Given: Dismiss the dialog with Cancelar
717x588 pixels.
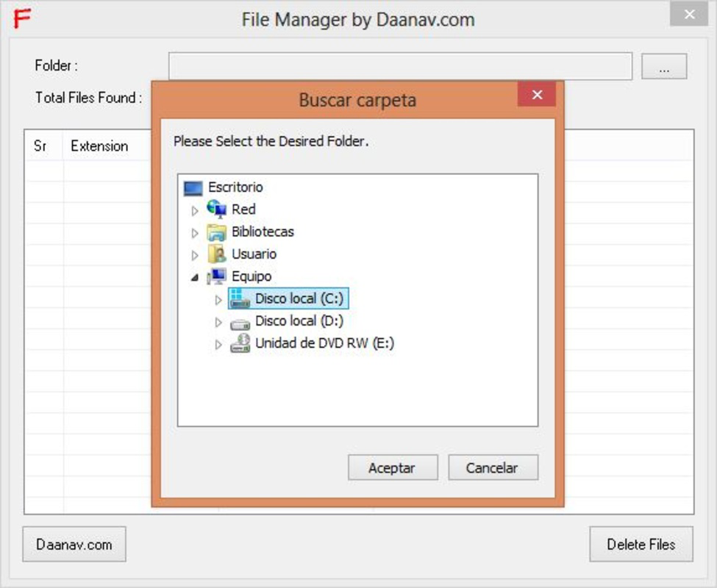Looking at the screenshot, I should [493, 467].
